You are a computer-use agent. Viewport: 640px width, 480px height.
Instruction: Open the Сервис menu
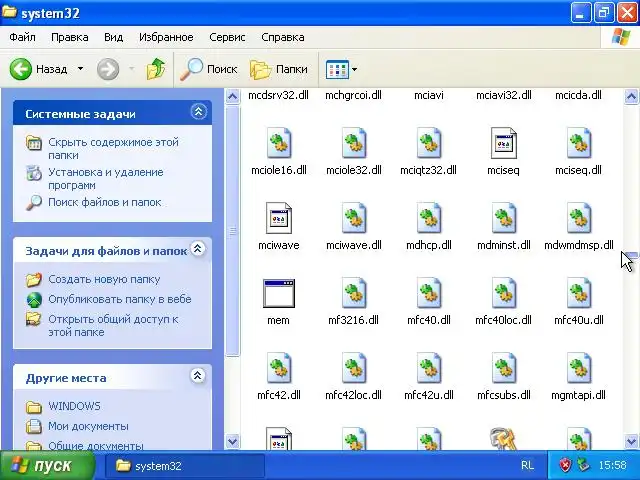[x=227, y=37]
